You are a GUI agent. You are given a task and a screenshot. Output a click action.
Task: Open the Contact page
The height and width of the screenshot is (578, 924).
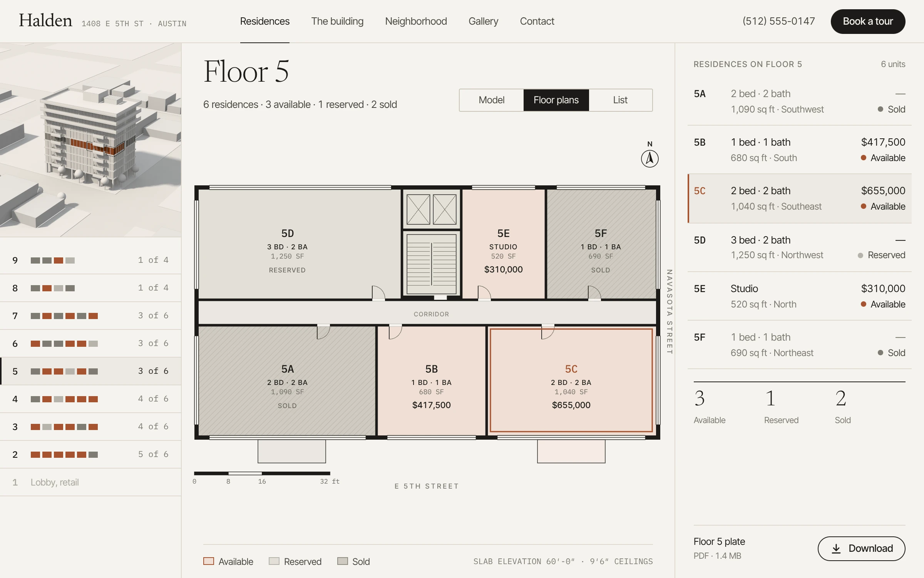pyautogui.click(x=537, y=21)
